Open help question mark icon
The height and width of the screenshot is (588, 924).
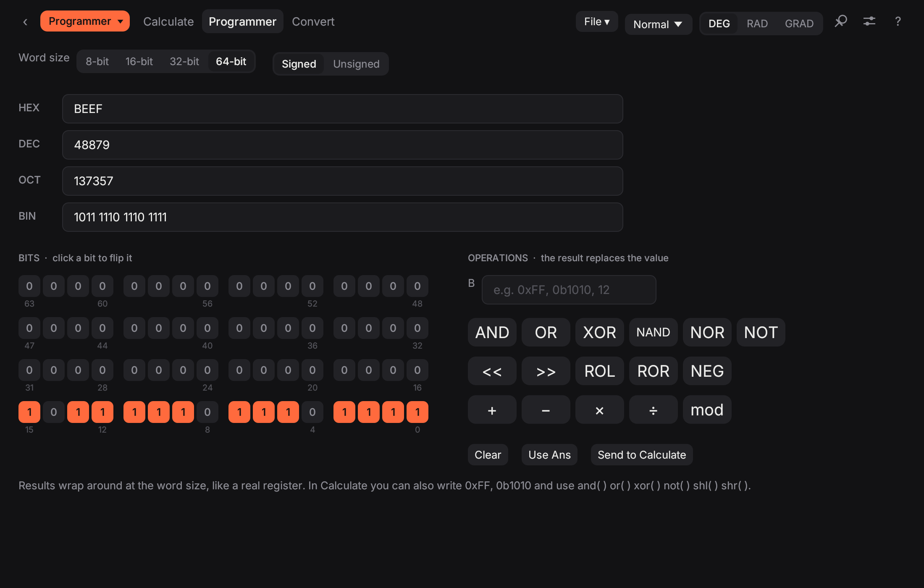898,21
